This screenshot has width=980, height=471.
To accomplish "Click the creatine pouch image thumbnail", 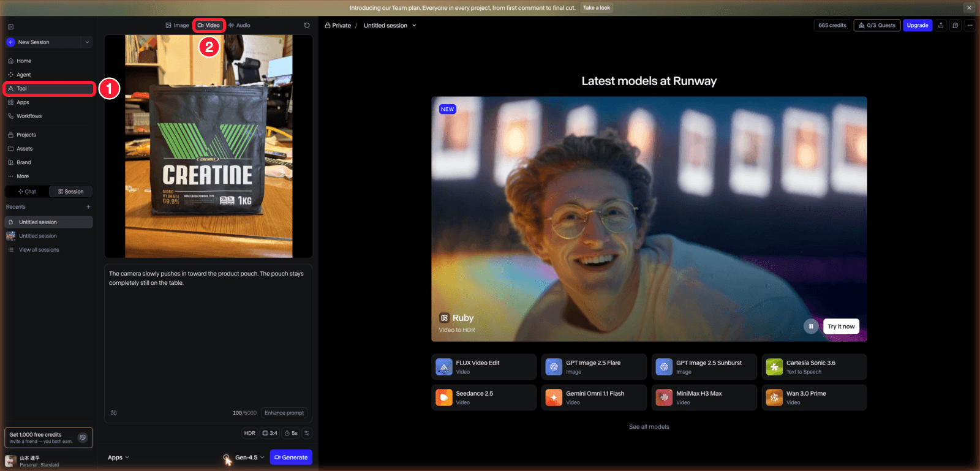I will pos(209,146).
